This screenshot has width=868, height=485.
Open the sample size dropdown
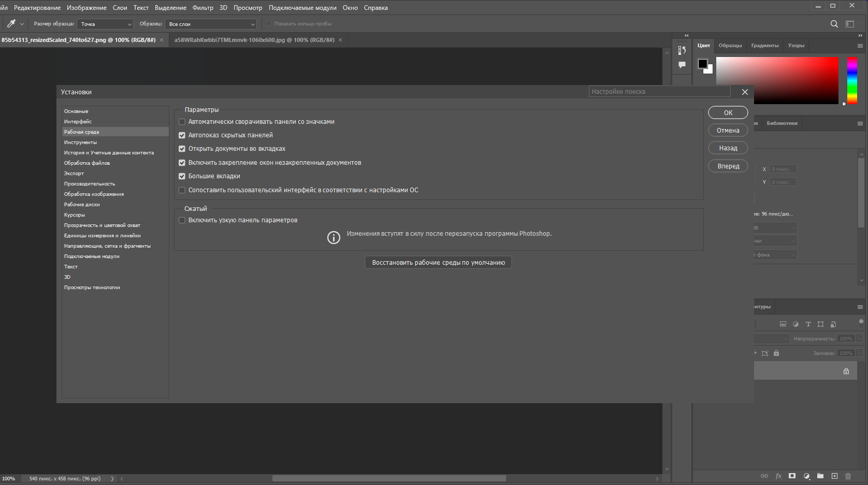105,24
